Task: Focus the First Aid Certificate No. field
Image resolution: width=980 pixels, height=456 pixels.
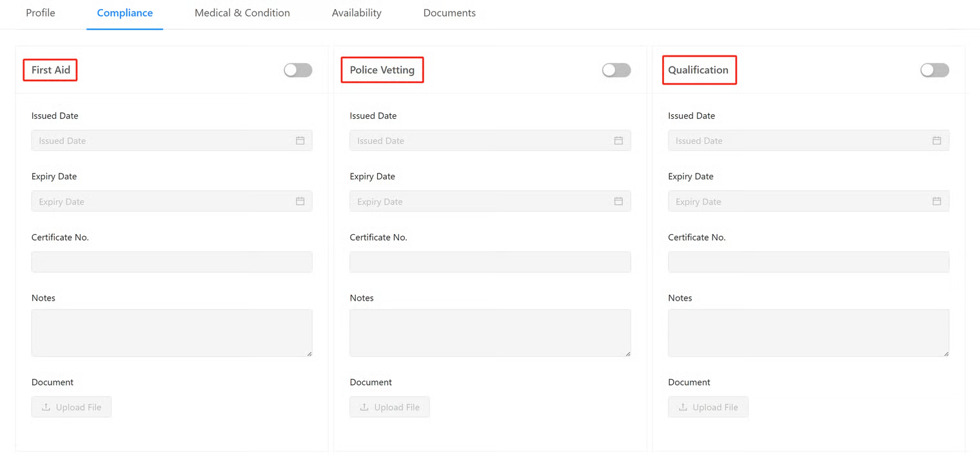Action: 171,262
